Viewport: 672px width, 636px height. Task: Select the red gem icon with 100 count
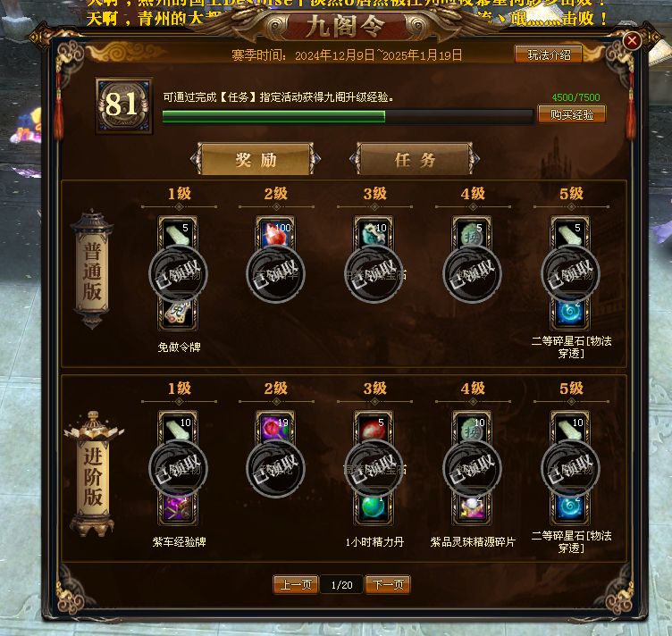pyautogui.click(x=275, y=232)
